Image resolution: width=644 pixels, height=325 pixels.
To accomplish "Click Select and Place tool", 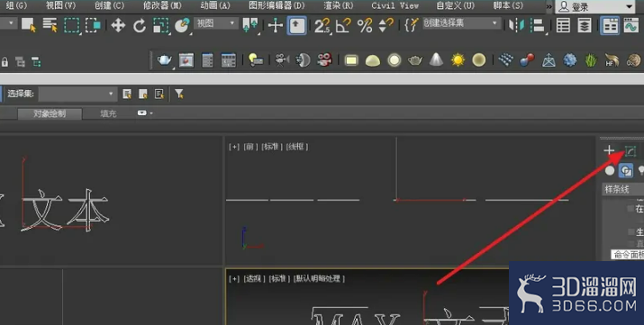I will pyautogui.click(x=182, y=25).
